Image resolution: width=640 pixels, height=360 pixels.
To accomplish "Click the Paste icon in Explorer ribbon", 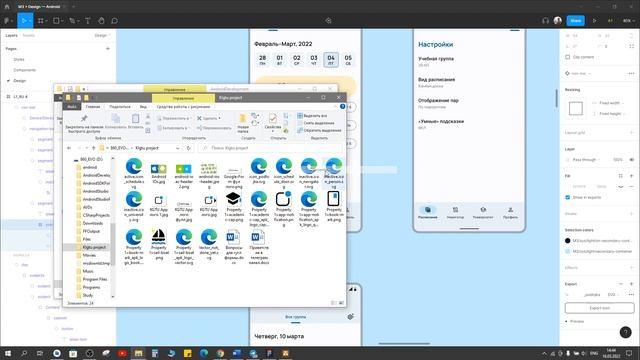I will tap(136, 119).
